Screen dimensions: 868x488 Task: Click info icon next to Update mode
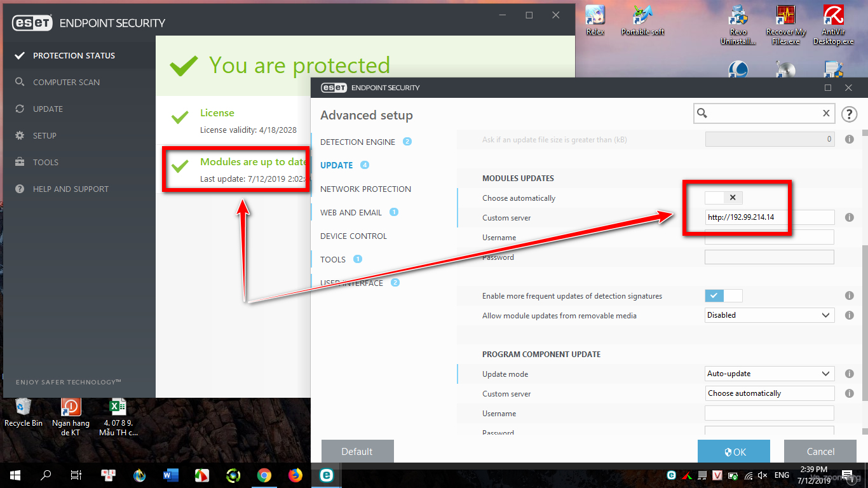(x=849, y=374)
